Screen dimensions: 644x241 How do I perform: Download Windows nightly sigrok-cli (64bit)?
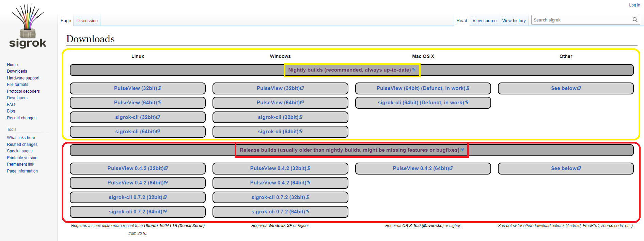pyautogui.click(x=280, y=132)
